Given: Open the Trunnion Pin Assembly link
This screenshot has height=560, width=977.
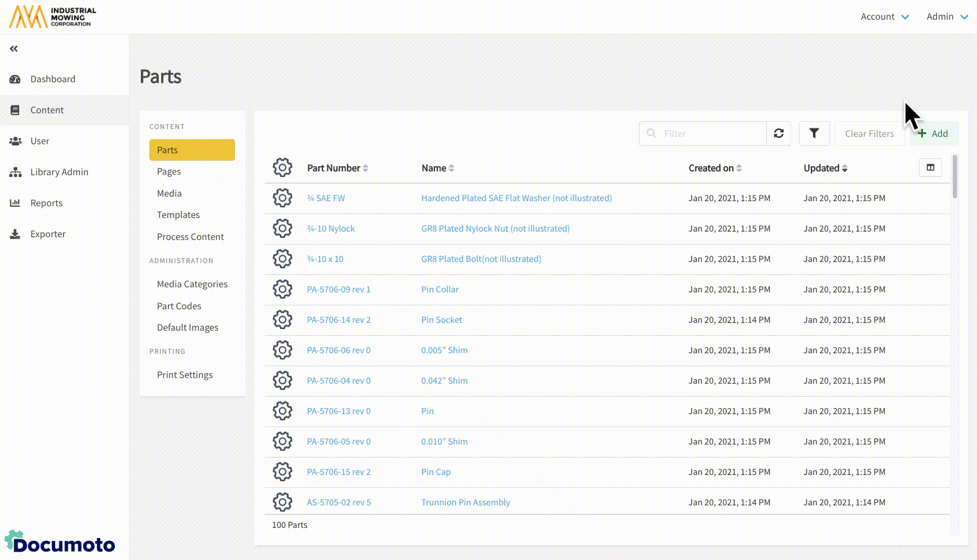Looking at the screenshot, I should tap(465, 503).
